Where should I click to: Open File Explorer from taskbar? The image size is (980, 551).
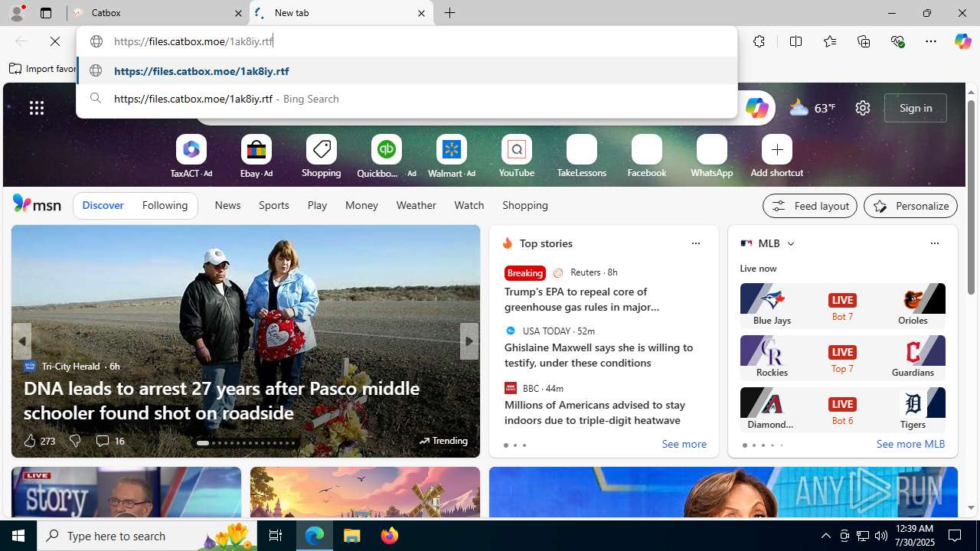pyautogui.click(x=352, y=536)
